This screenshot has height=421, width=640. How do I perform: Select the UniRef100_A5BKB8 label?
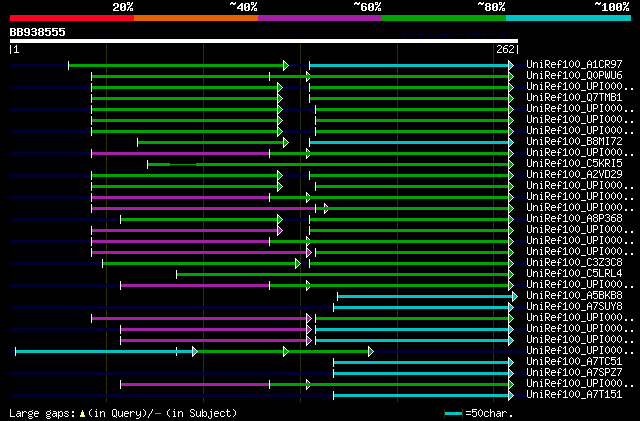click(574, 296)
